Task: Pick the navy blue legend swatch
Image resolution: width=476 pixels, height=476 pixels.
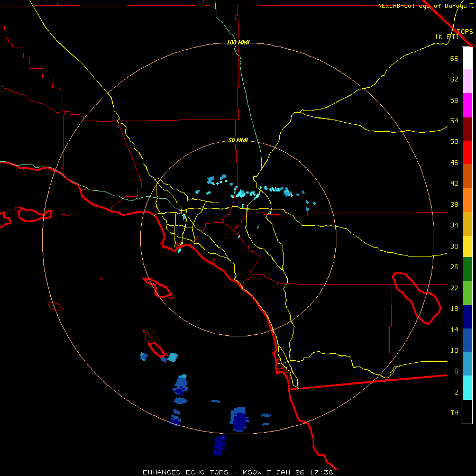Action: [467, 317]
